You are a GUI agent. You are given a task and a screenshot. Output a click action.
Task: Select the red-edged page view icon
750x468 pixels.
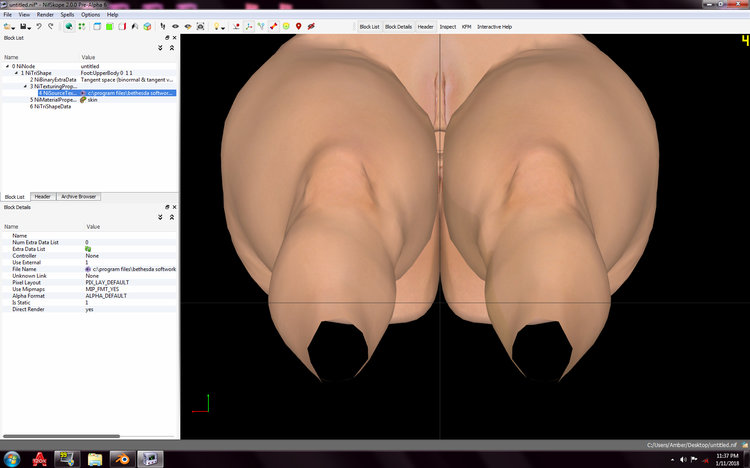122,27
